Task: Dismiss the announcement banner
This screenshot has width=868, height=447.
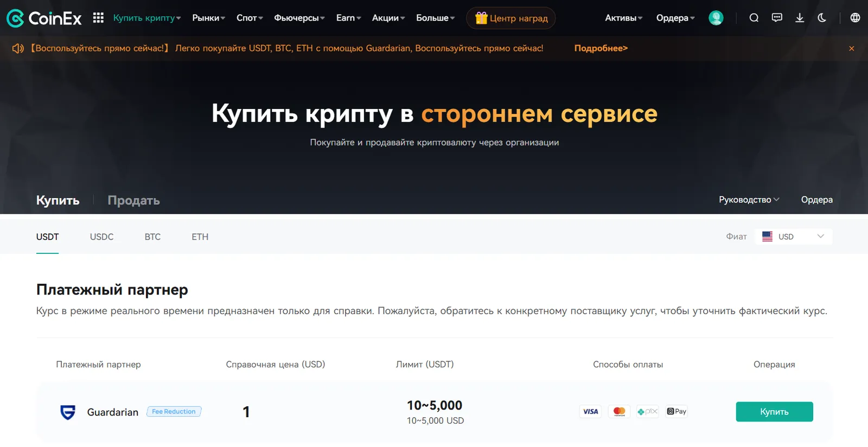Action: [852, 48]
